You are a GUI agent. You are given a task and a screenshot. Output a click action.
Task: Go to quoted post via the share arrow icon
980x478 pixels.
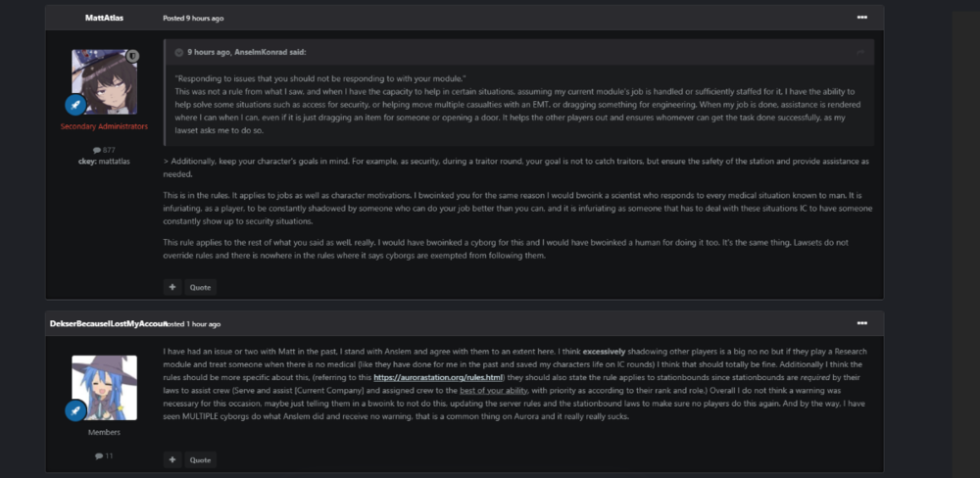tap(860, 52)
